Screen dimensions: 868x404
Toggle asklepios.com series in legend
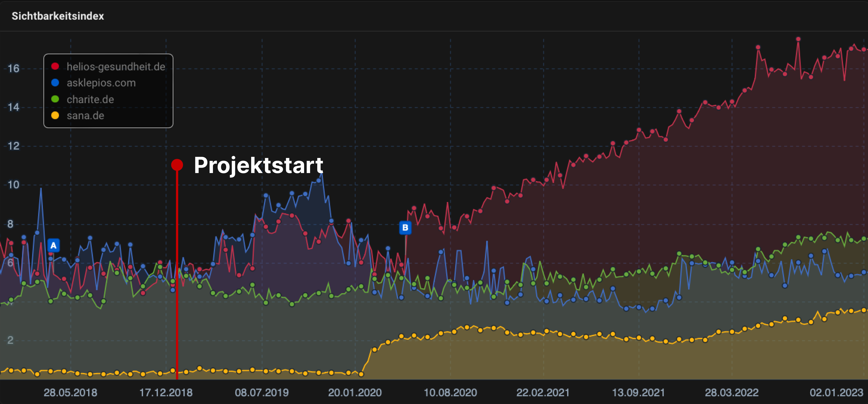click(101, 83)
